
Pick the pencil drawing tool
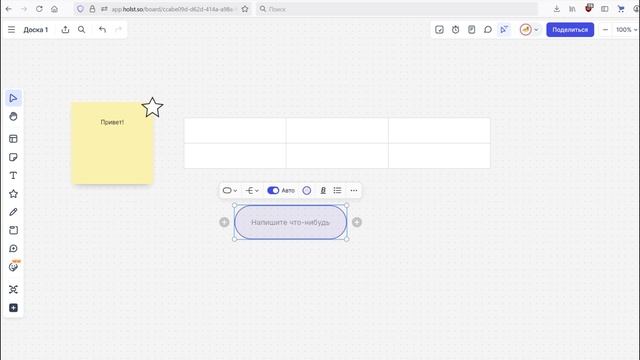pyautogui.click(x=13, y=212)
